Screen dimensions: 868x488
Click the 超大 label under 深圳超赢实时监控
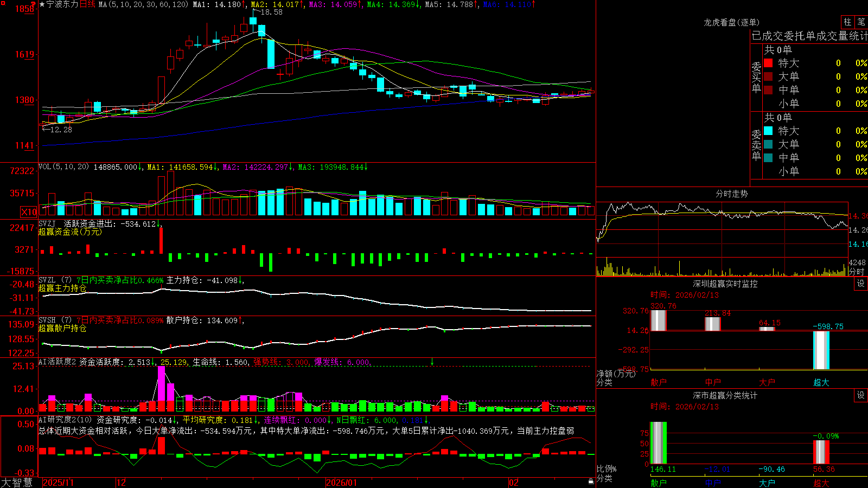pyautogui.click(x=821, y=382)
